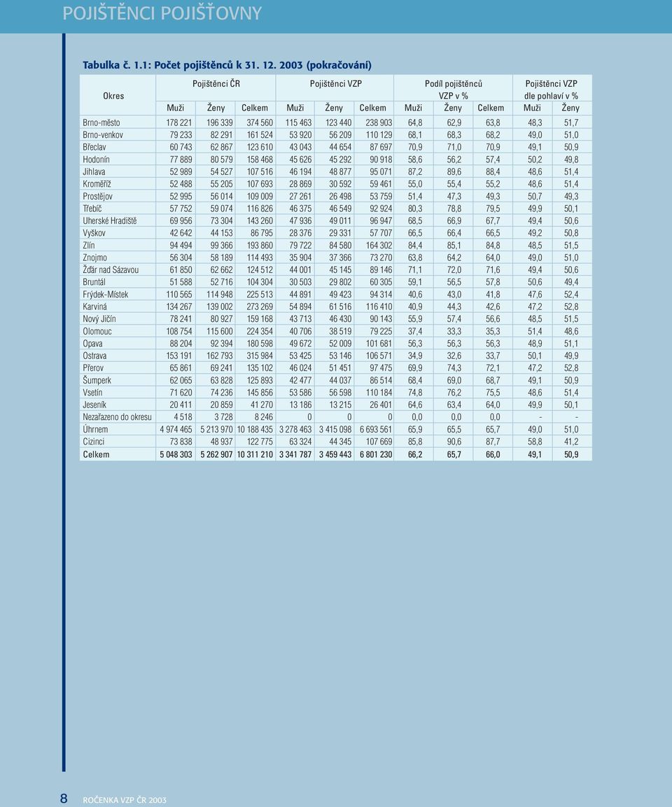Select the Žďár nad Sázavou row label
This screenshot has height=807, width=672.
111,269
